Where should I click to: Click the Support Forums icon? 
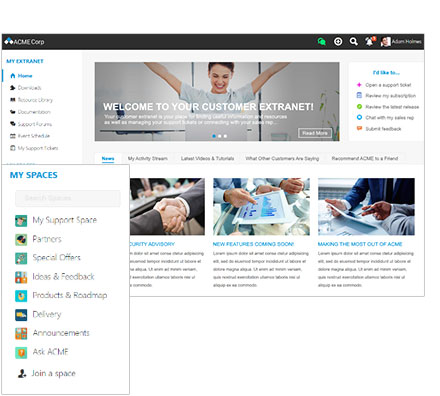click(13, 124)
